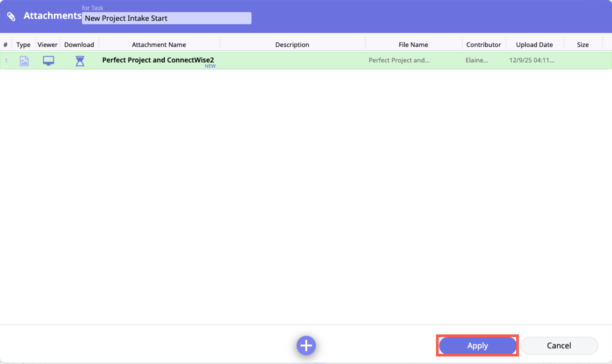Click the 12/9/25 upload date cell
Screen dimensions: 612x364
[532, 60]
